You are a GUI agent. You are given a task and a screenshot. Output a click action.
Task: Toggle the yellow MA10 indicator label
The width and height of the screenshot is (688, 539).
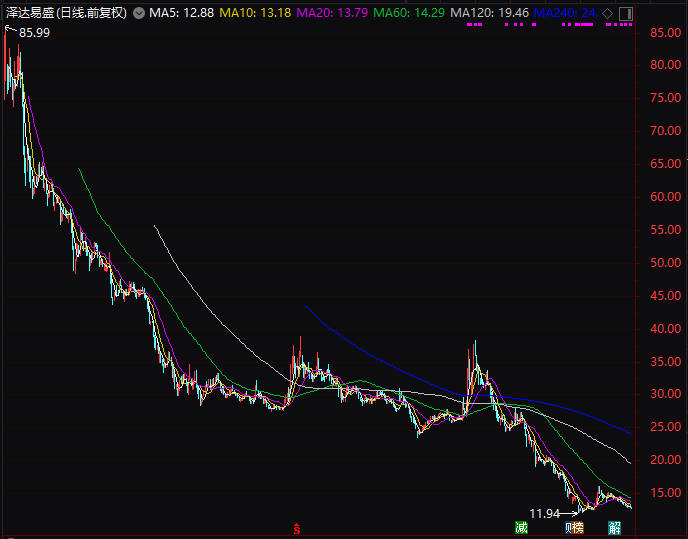(x=245, y=12)
